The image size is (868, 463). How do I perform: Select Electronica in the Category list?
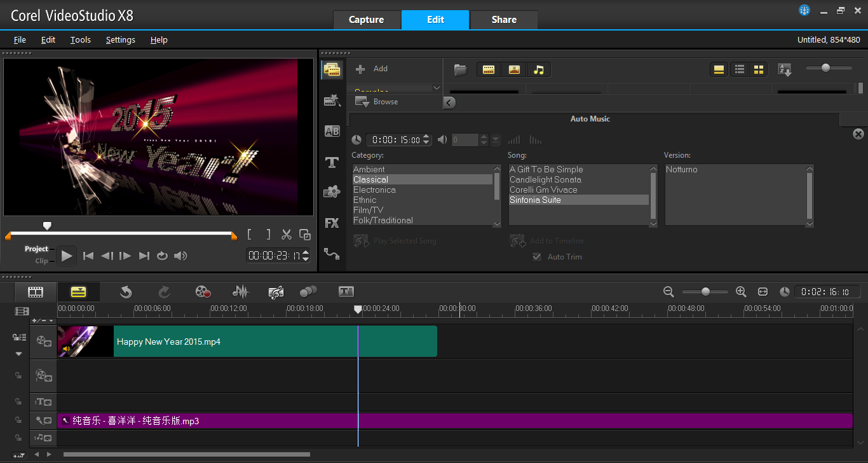click(423, 190)
